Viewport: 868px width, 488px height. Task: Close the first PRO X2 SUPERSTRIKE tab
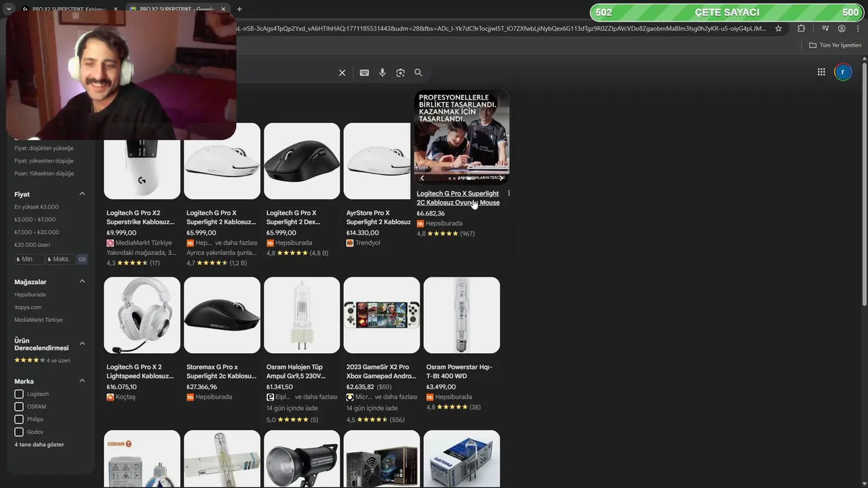[115, 9]
